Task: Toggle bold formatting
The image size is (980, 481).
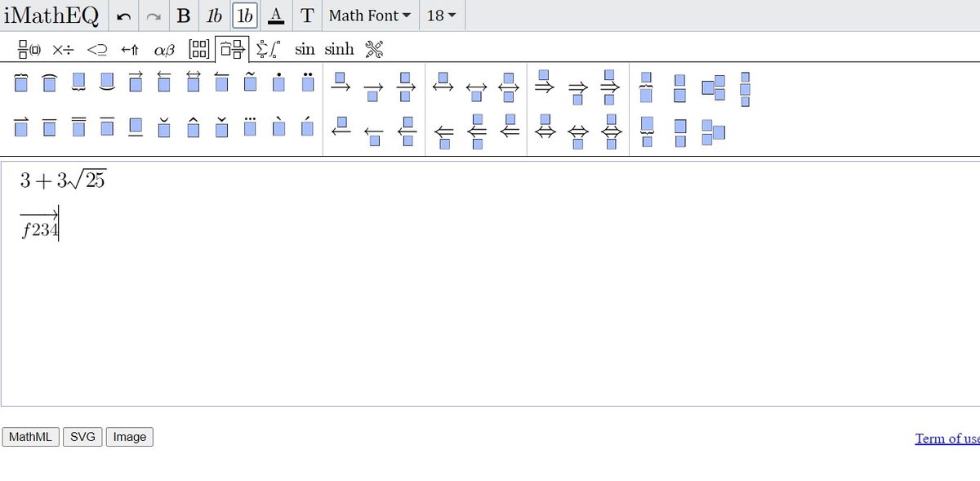Action: click(184, 16)
